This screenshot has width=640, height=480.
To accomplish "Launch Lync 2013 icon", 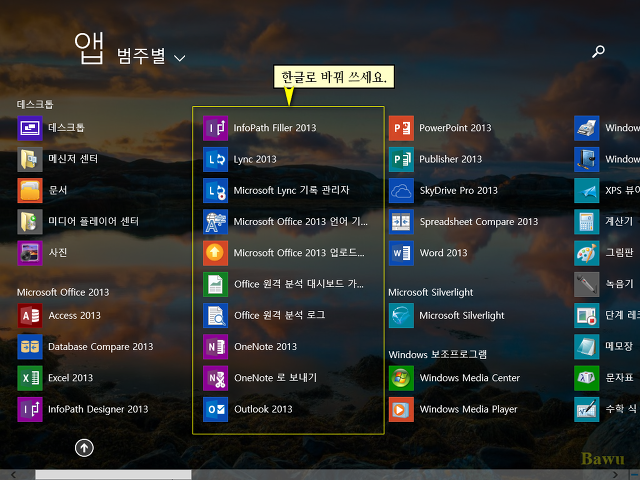I will pos(216,159).
